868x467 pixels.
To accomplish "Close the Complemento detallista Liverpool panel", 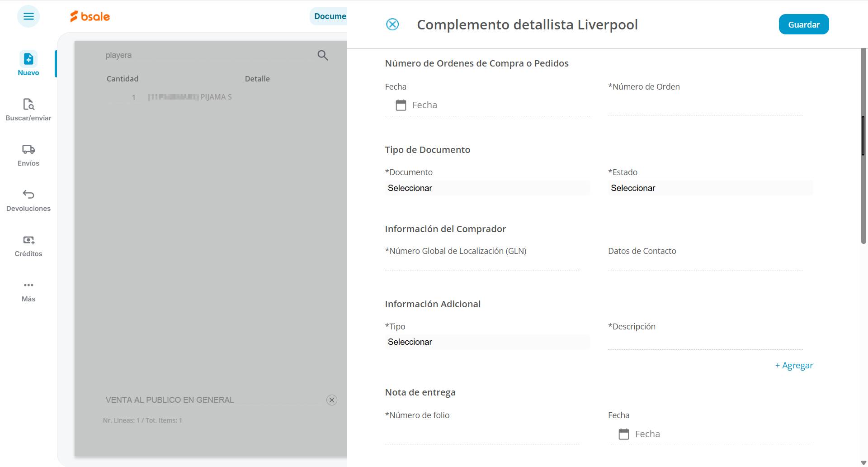I will pos(392,24).
